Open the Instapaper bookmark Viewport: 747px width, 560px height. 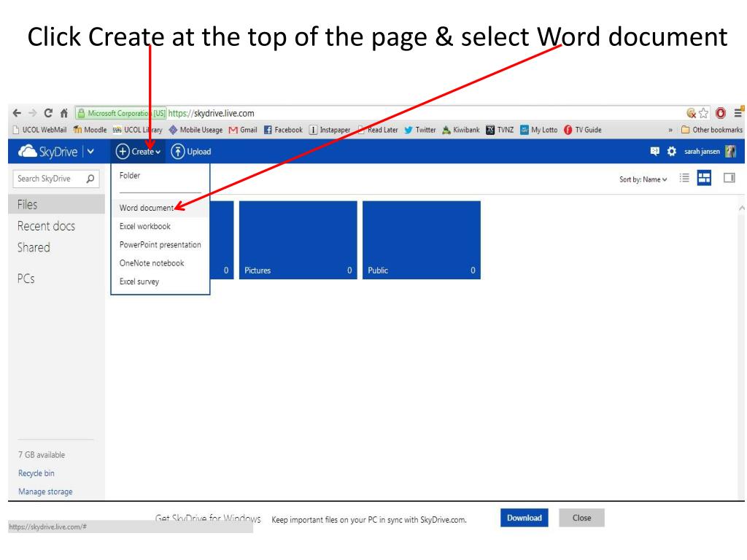[330, 130]
